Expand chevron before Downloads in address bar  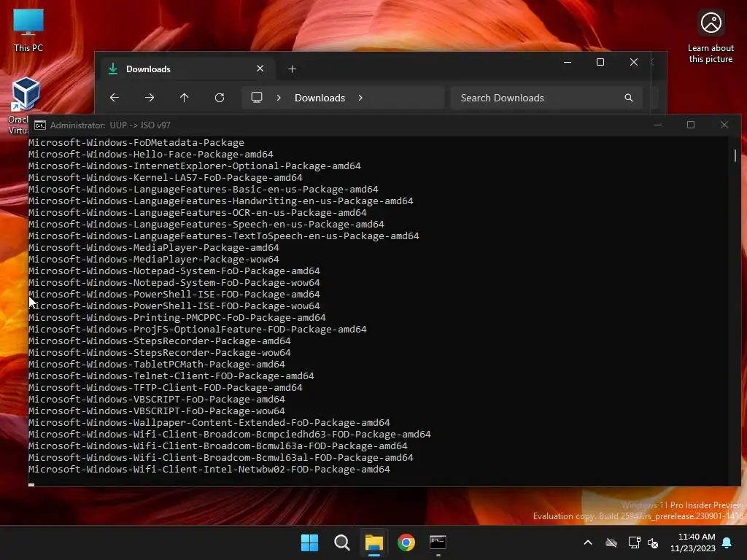(279, 98)
